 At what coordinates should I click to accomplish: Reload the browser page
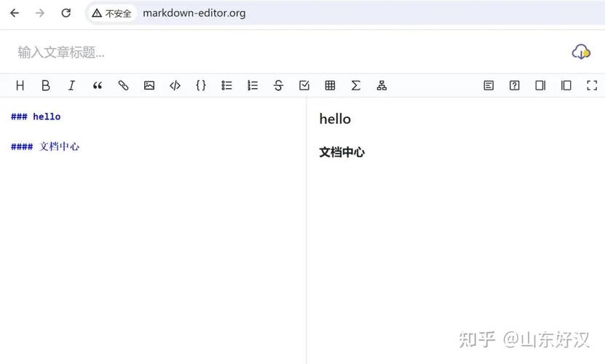click(66, 13)
